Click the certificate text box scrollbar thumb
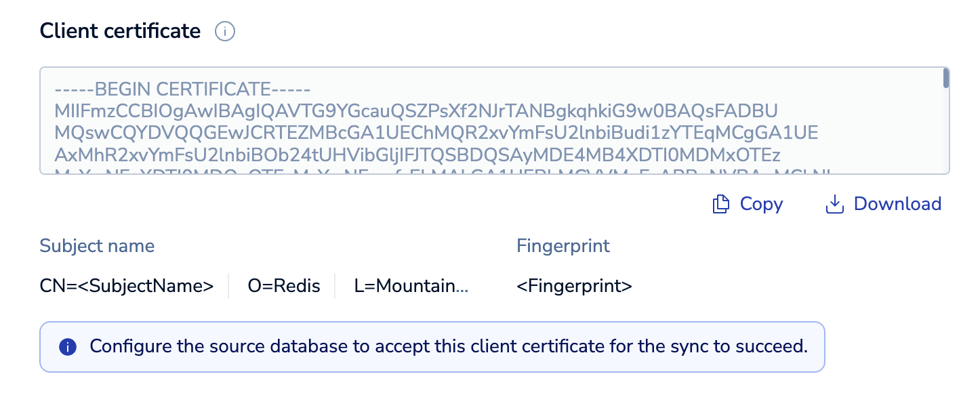The image size is (980, 393). coord(945,79)
